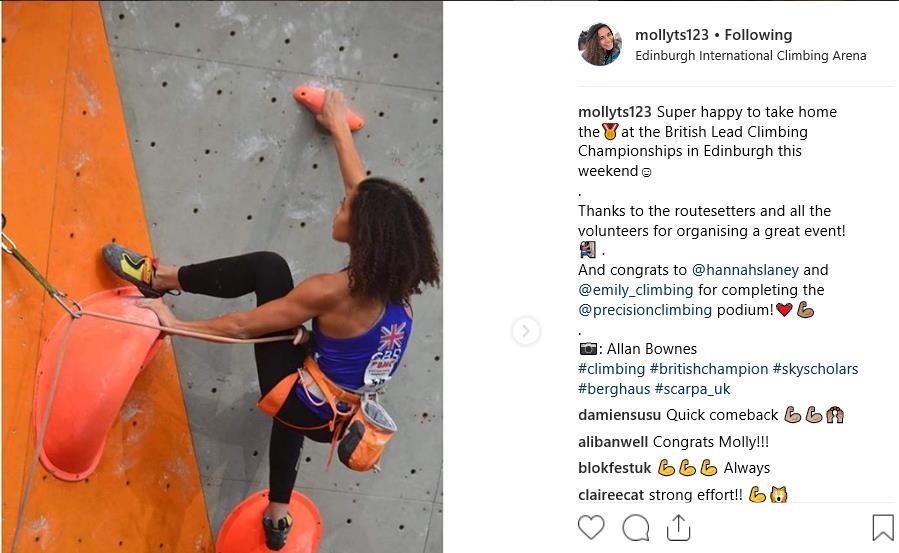Save the post with the bookmark icon

click(x=883, y=527)
